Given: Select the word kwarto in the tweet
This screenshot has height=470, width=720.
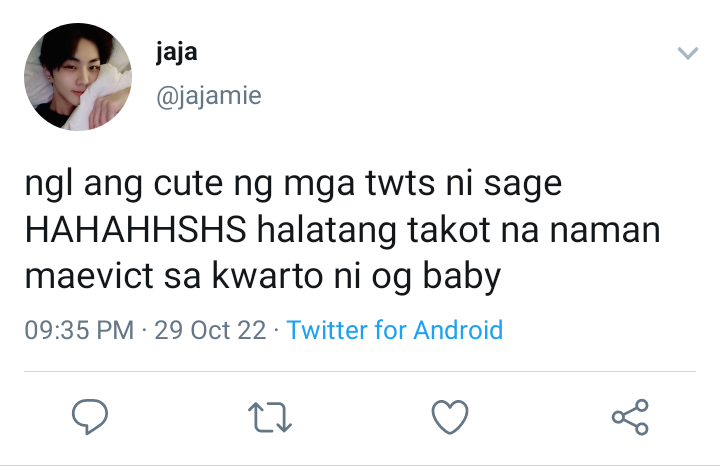Looking at the screenshot, I should click(267, 276).
